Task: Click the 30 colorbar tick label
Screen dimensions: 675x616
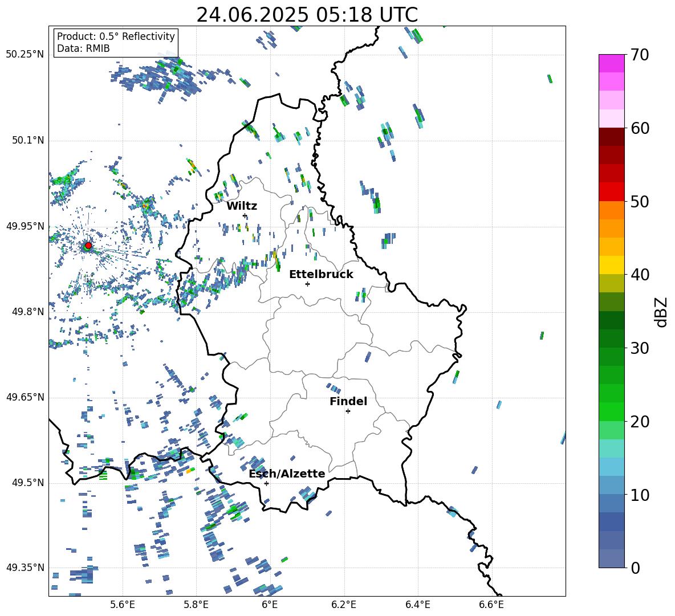Action: pyautogui.click(x=640, y=348)
